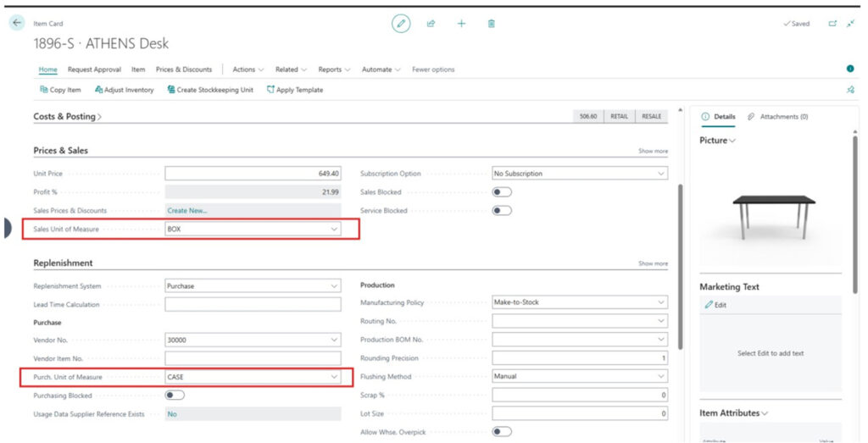Switch to the Attachments tab
Viewport: 868px width, 443px height.
[777, 117]
